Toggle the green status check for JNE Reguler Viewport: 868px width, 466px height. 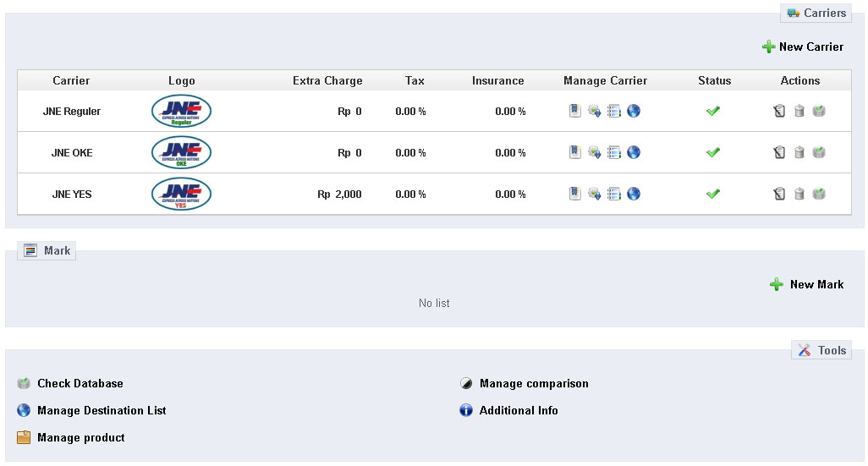coord(713,111)
